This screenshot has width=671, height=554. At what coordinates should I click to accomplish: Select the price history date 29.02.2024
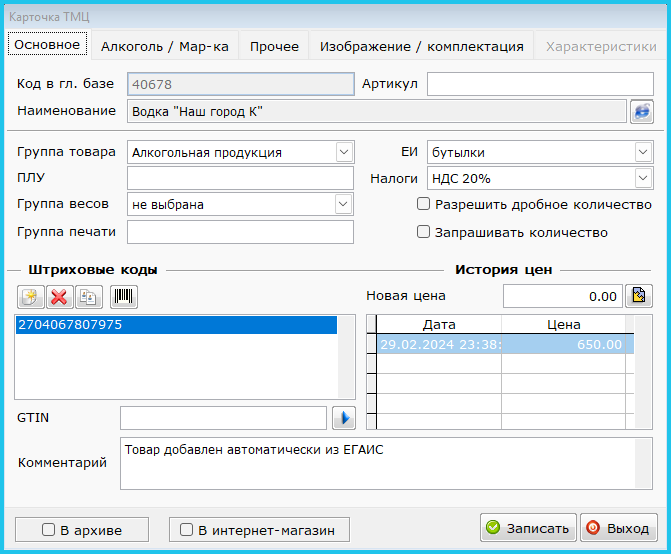pyautogui.click(x=439, y=344)
